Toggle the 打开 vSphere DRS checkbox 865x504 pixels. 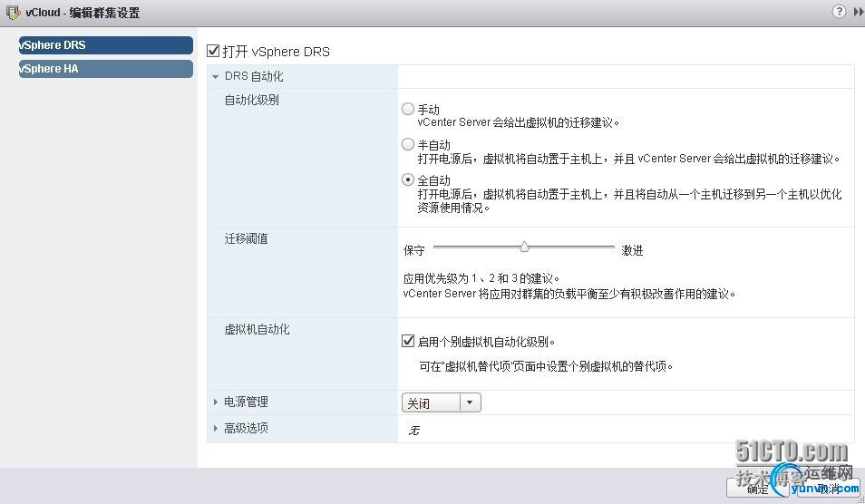pos(213,51)
